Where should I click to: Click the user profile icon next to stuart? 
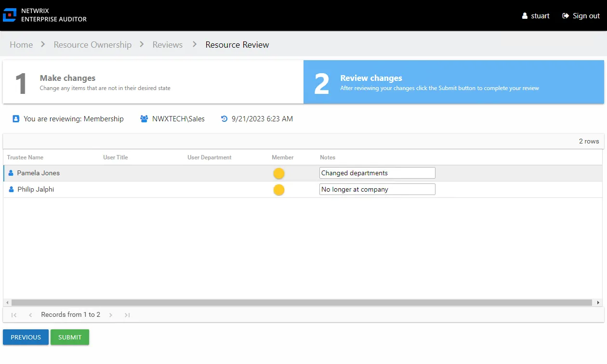525,16
